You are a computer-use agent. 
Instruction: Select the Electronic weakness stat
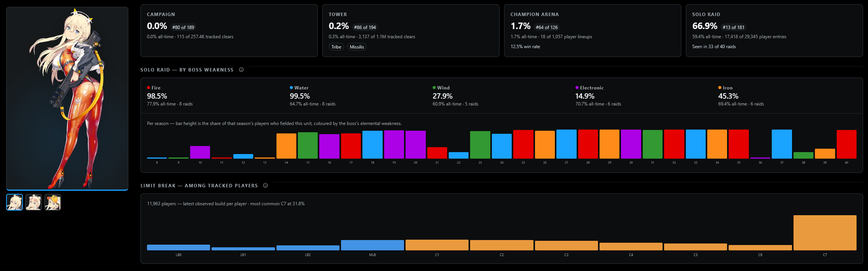(x=598, y=96)
